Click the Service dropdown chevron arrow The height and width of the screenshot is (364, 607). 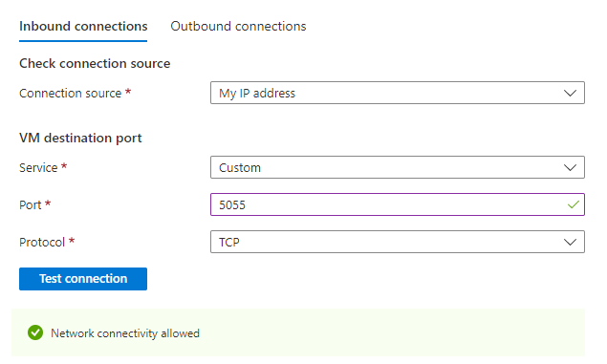point(570,167)
